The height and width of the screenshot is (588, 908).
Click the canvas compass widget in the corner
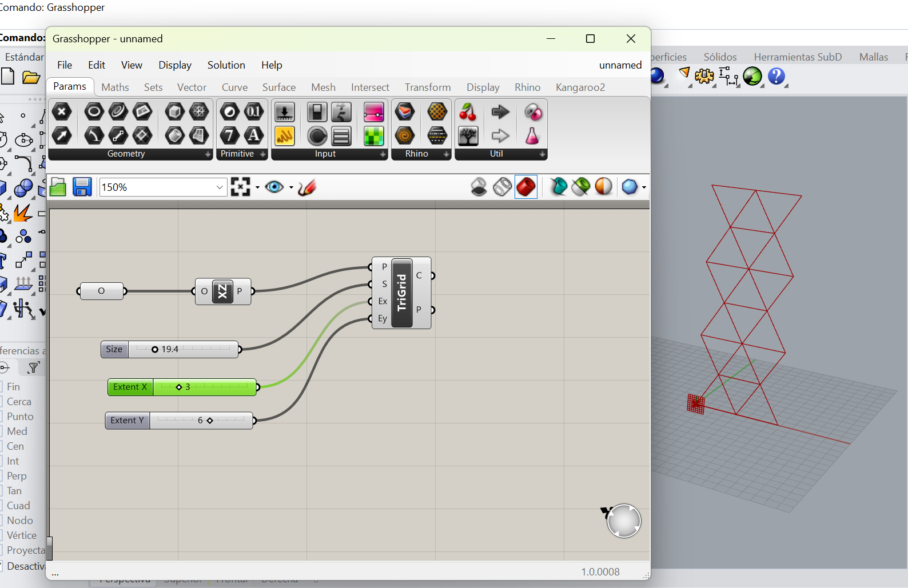[x=623, y=521]
